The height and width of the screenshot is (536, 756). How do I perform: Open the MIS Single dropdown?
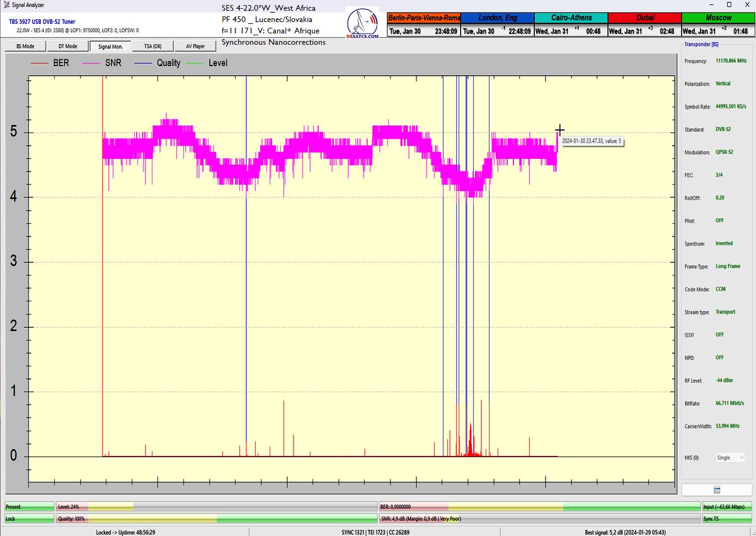tap(730, 458)
